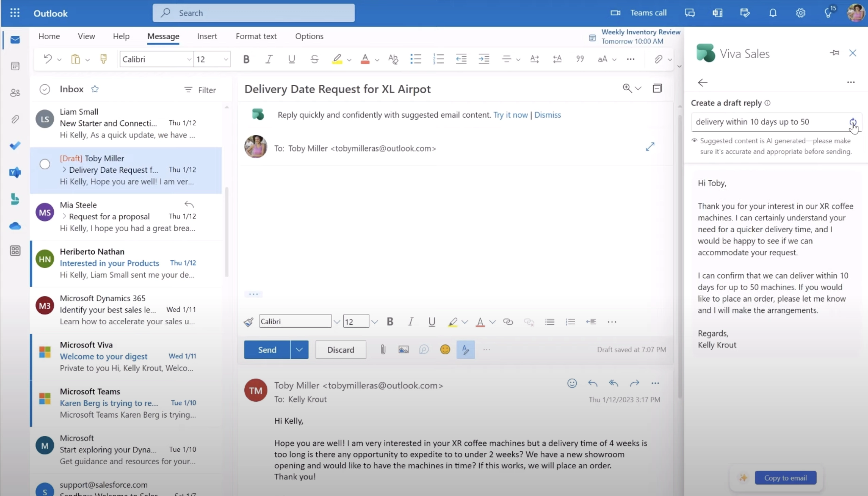Switch to the View tab
This screenshot has width=868, height=496.
point(86,36)
